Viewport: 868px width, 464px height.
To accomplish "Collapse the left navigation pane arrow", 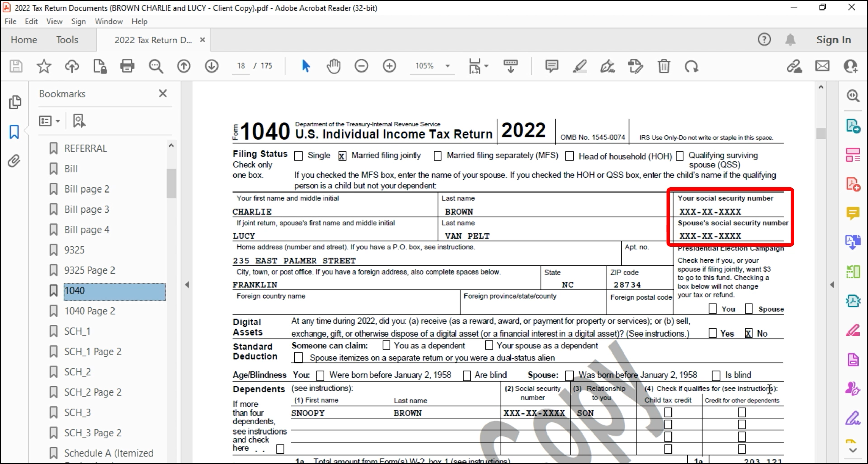I will click(187, 285).
